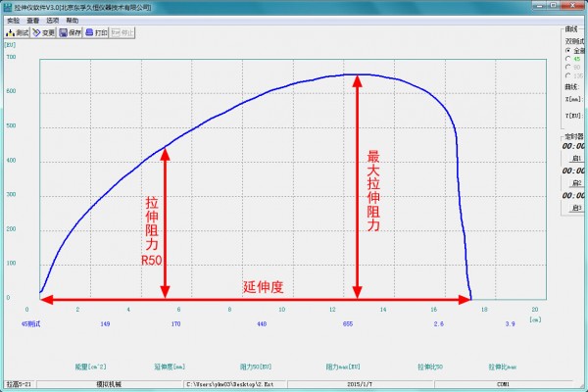This screenshot has height=392, width=588.
Task: Click the peak of the blue tensile curve
Action: pyautogui.click(x=355, y=74)
